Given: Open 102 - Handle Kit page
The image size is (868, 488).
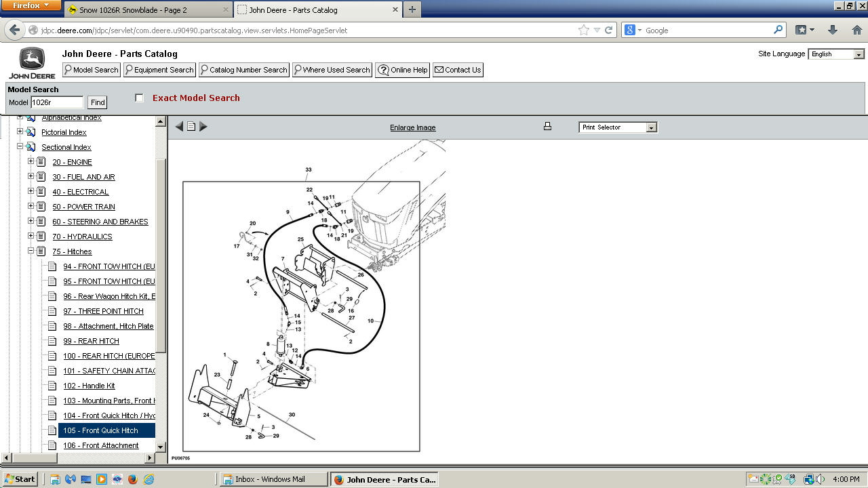Looking at the screenshot, I should pyautogui.click(x=89, y=386).
